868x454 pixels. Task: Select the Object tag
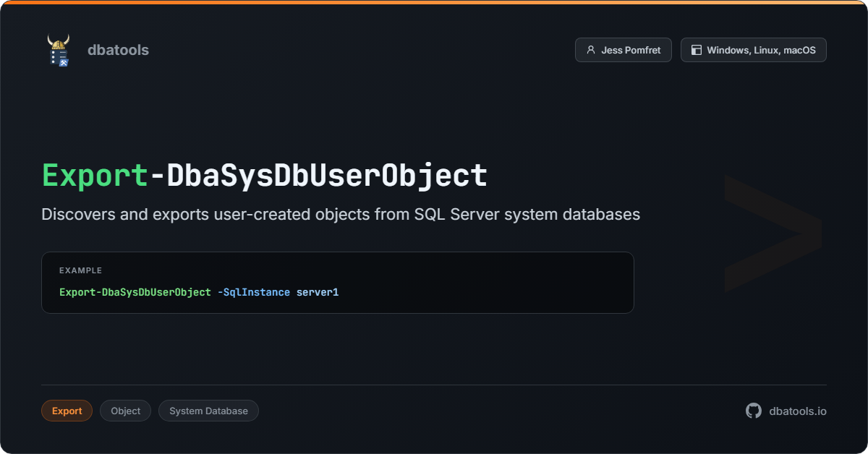(125, 411)
